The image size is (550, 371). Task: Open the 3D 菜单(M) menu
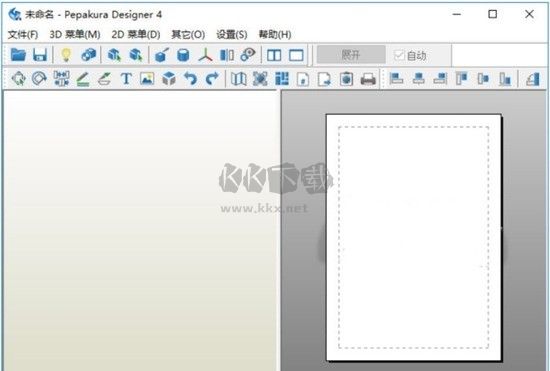coord(75,34)
